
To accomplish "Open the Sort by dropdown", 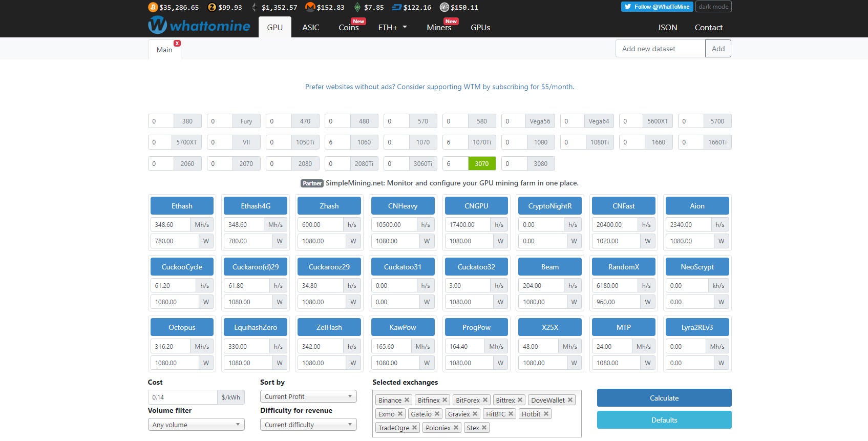I will [x=308, y=396].
